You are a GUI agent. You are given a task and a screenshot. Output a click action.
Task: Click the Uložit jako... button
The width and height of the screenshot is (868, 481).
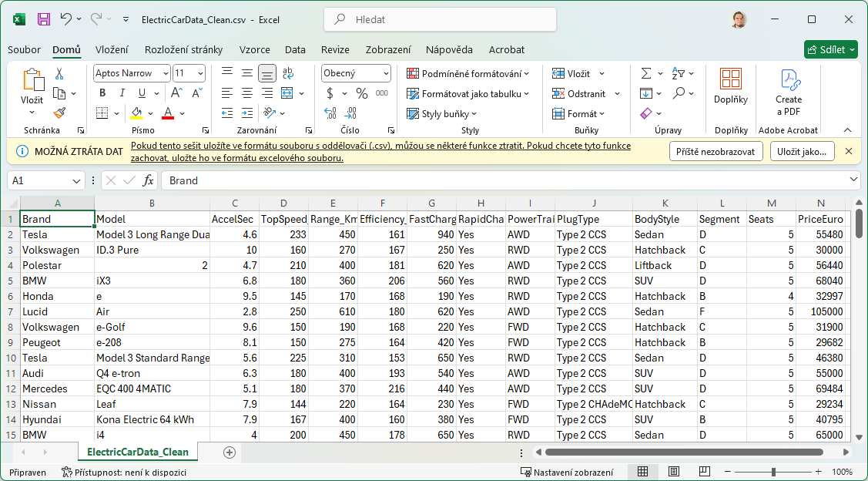(802, 151)
